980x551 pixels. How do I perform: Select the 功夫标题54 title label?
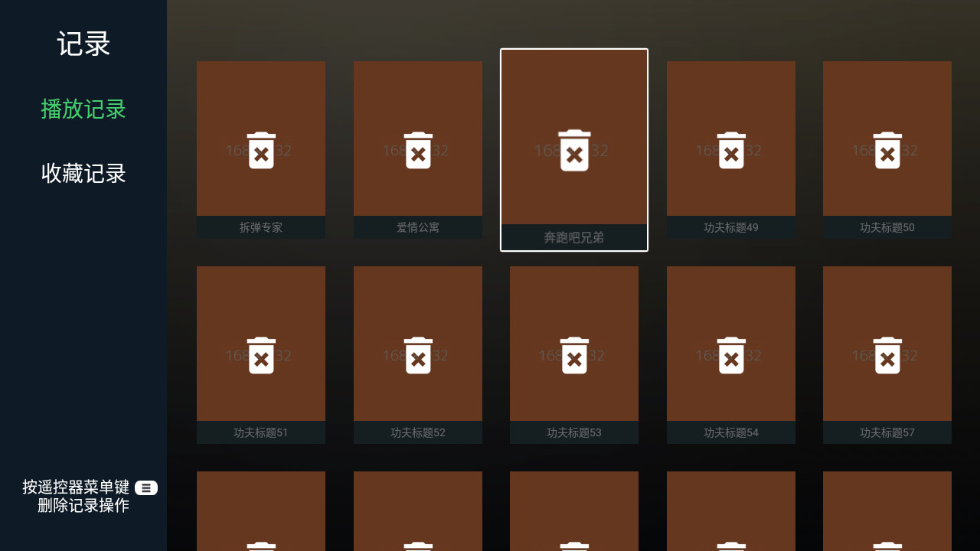731,432
